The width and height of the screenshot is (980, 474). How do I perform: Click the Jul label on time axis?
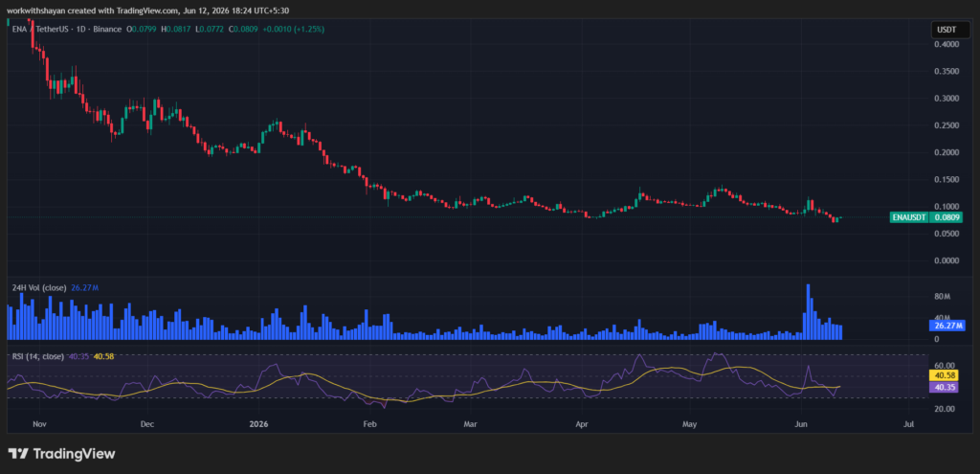click(909, 424)
